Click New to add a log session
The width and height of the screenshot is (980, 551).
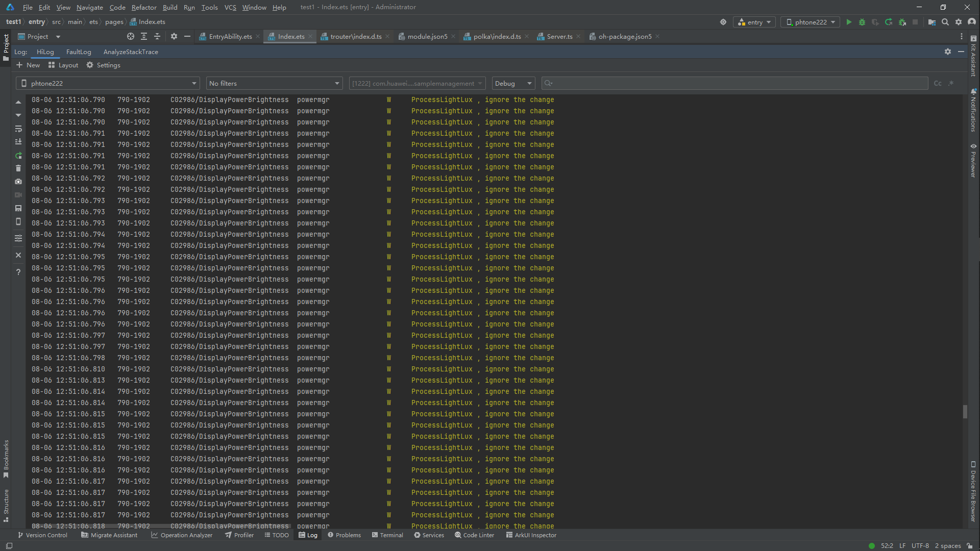pos(28,65)
